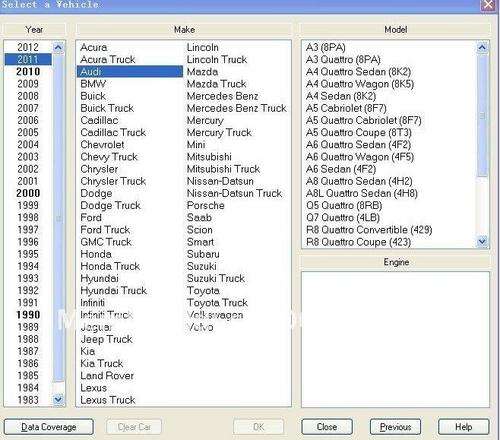Select the BMW make
This screenshot has height=440, width=500.
93,84
